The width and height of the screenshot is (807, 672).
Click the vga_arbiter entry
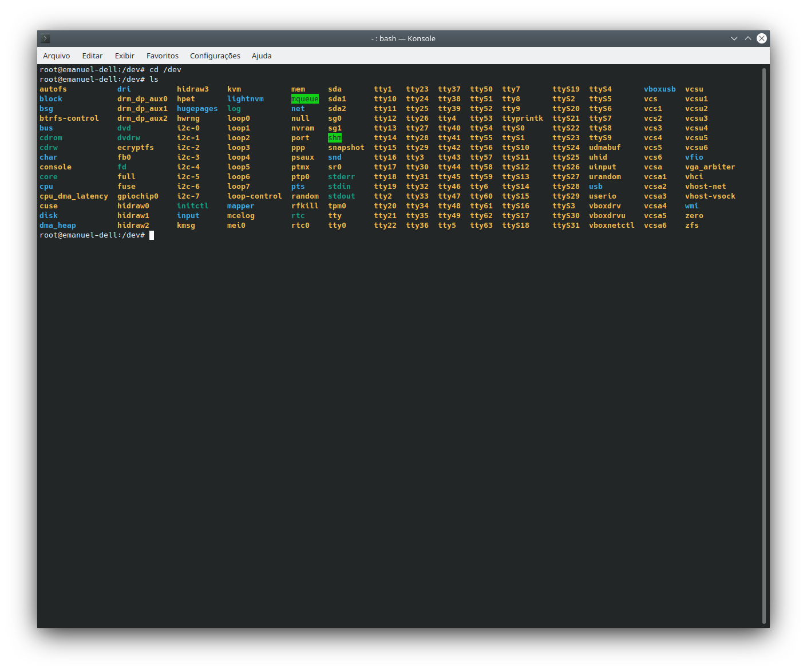click(x=710, y=167)
